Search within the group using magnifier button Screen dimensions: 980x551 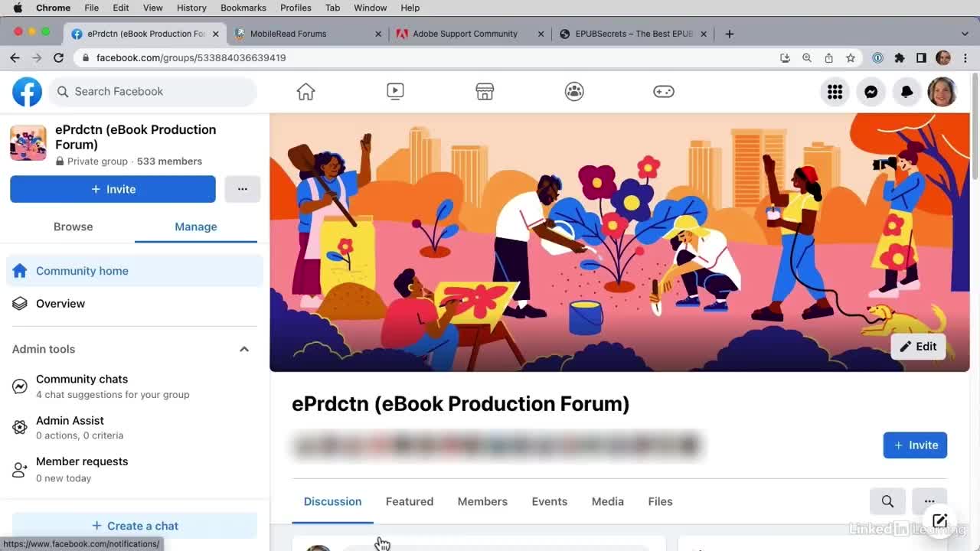pyautogui.click(x=887, y=502)
